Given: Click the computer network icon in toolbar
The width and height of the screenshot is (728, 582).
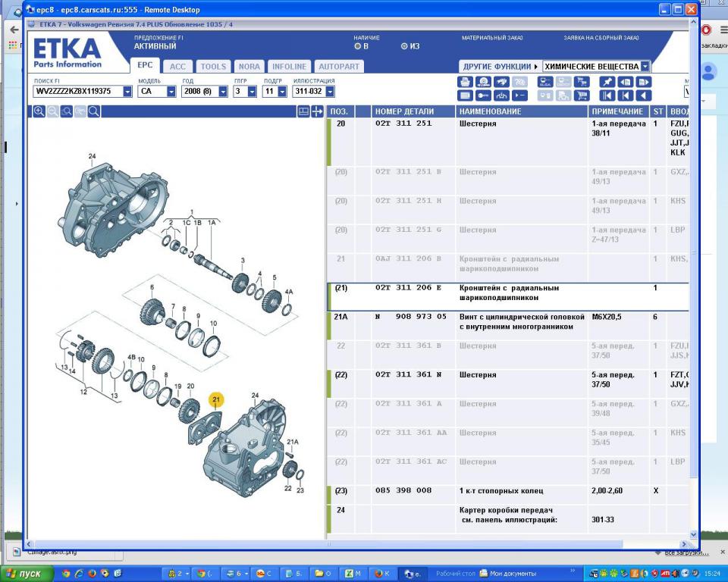Looking at the screenshot, I should click(545, 82).
